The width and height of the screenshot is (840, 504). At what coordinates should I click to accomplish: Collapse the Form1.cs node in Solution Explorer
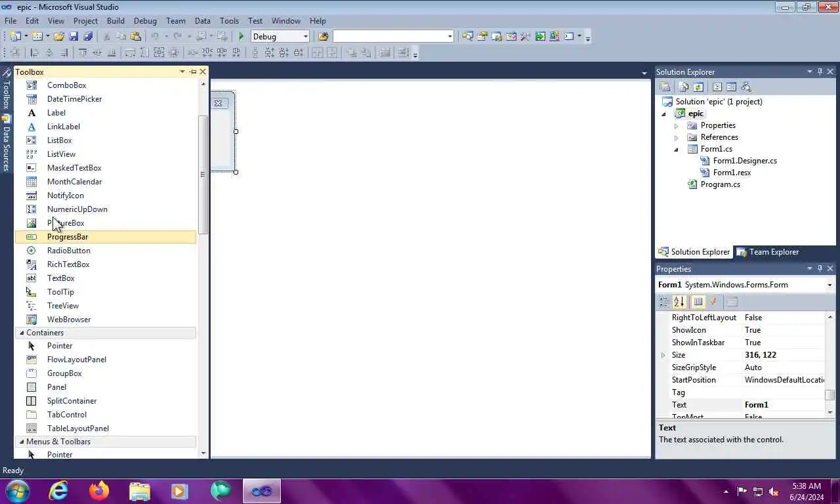pos(676,150)
